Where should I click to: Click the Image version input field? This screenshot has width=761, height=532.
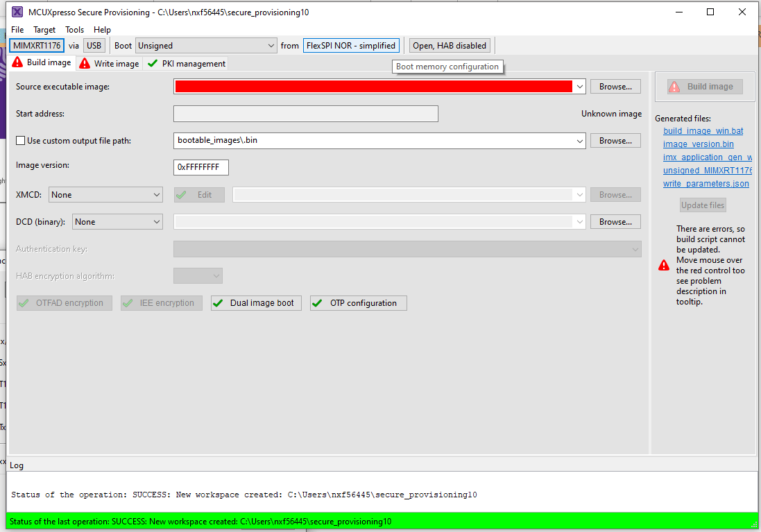tap(200, 167)
